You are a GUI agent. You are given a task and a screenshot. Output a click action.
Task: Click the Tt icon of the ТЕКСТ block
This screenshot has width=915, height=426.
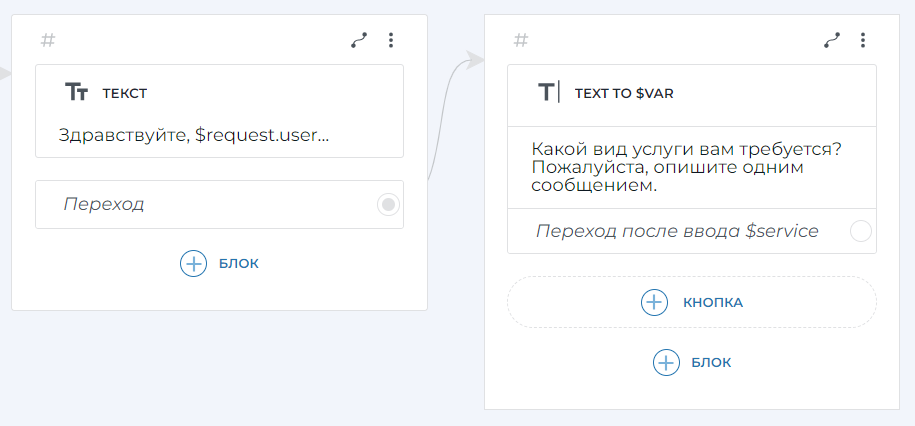click(77, 93)
